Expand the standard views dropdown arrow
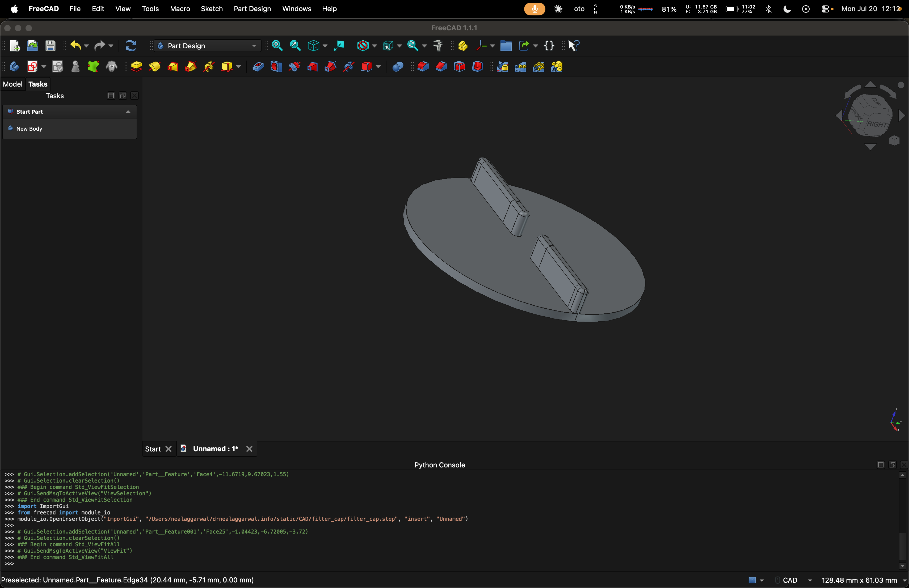909x588 pixels. click(325, 46)
